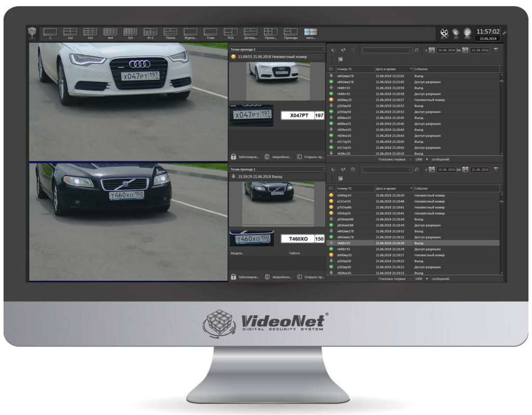Screen dimensions: 532x415
Task: Click the 11:57:02 clock display
Action: [x=488, y=32]
